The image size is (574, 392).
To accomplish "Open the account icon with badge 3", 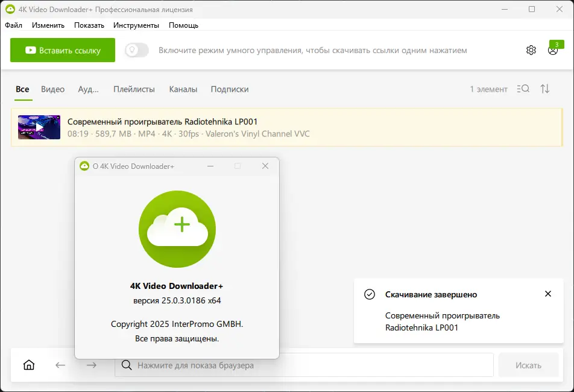I will pos(553,50).
